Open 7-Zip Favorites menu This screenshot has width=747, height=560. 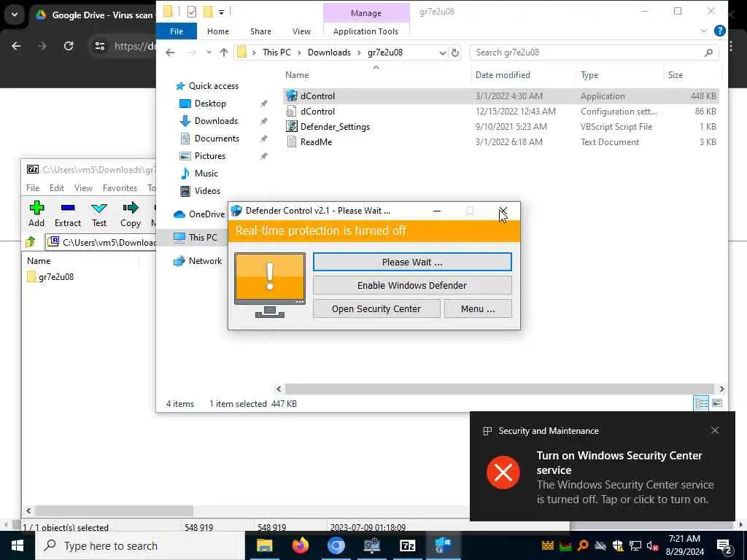(x=120, y=188)
